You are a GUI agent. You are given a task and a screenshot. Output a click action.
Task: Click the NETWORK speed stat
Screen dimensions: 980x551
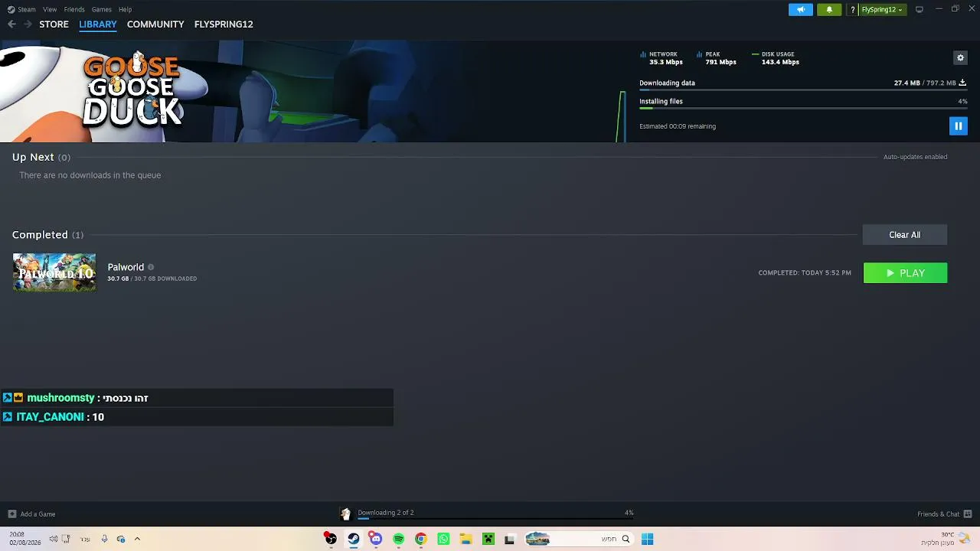661,58
